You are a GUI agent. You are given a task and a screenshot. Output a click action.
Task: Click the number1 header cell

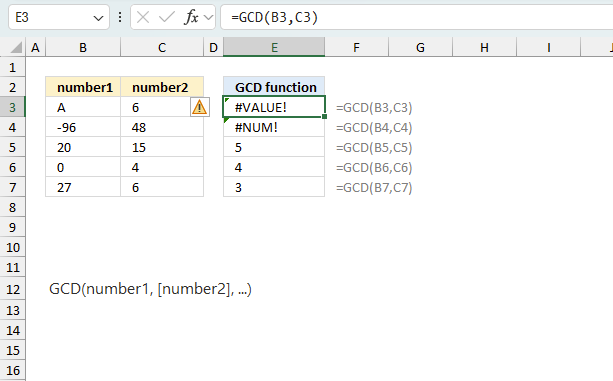[83, 87]
